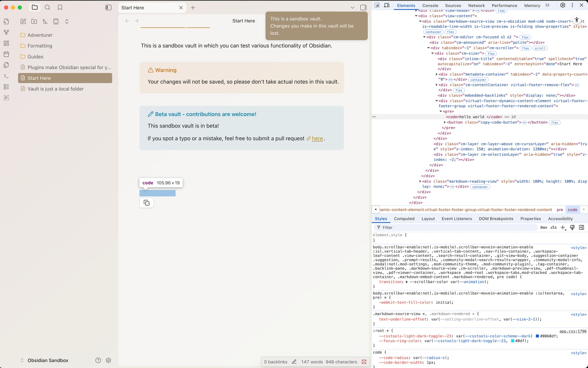Expand the metadata-container div node

436,74
